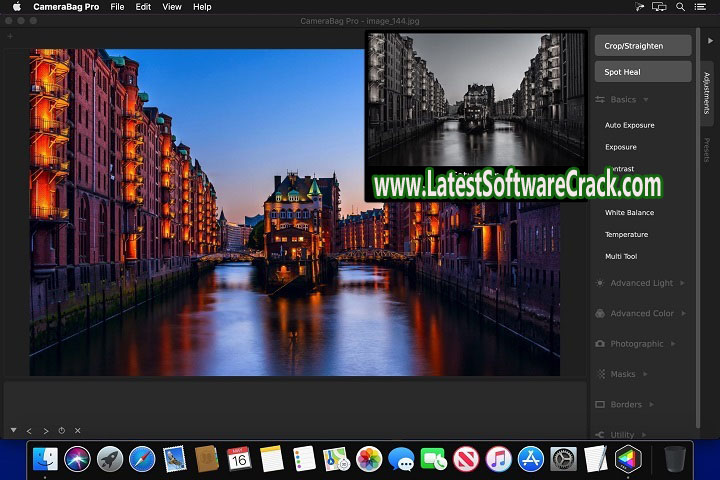
Task: Collapse tray with down triangle
Action: pos(13,430)
